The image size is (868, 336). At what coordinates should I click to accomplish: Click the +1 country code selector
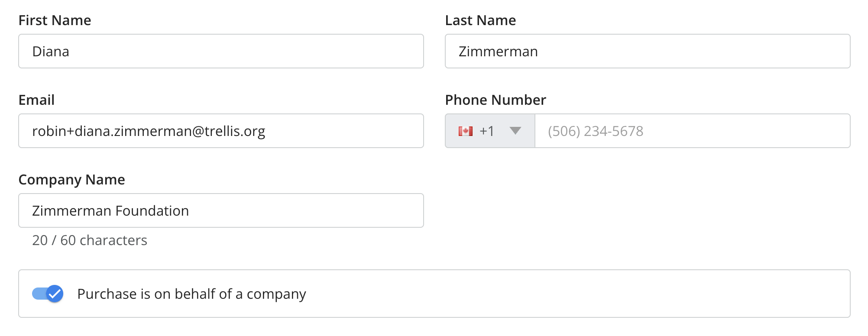click(x=487, y=131)
